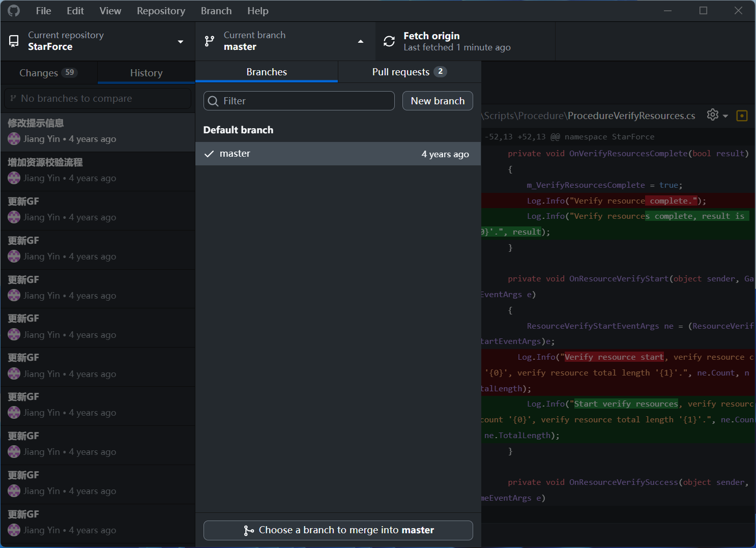Click the GitHub logo in the title bar
The image size is (756, 548).
[x=13, y=10]
